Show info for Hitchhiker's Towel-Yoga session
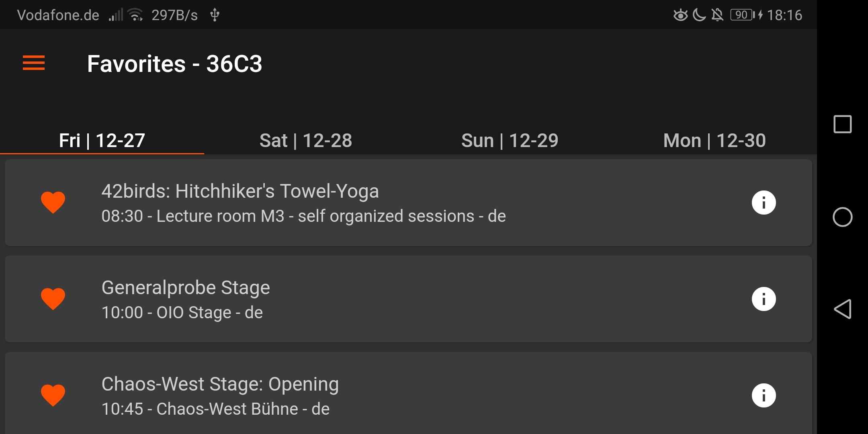 pyautogui.click(x=764, y=202)
